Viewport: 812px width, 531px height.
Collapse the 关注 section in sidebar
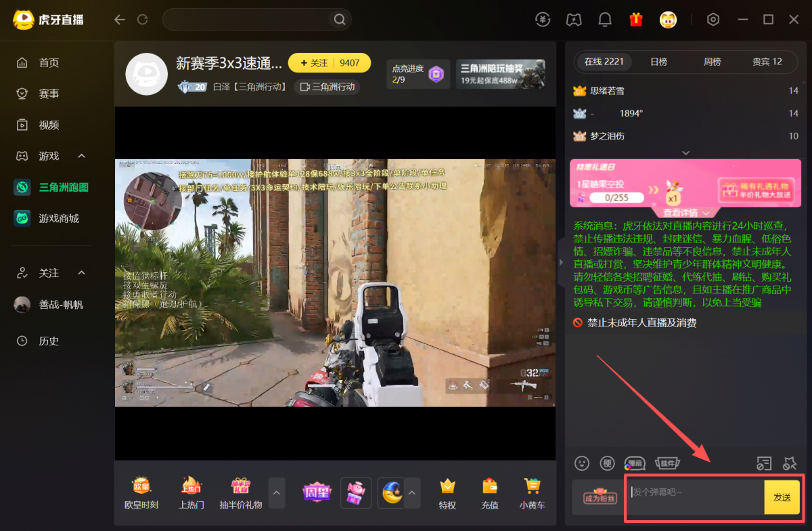[82, 273]
